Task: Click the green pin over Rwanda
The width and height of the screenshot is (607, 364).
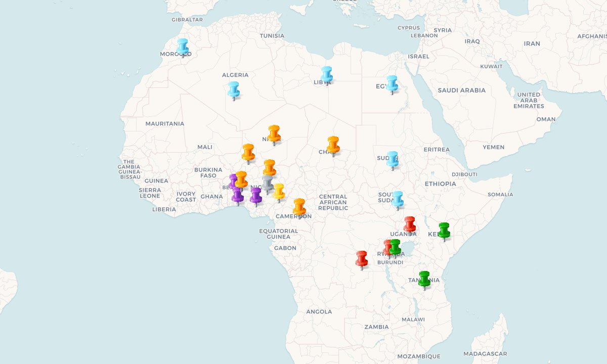Action: (396, 247)
